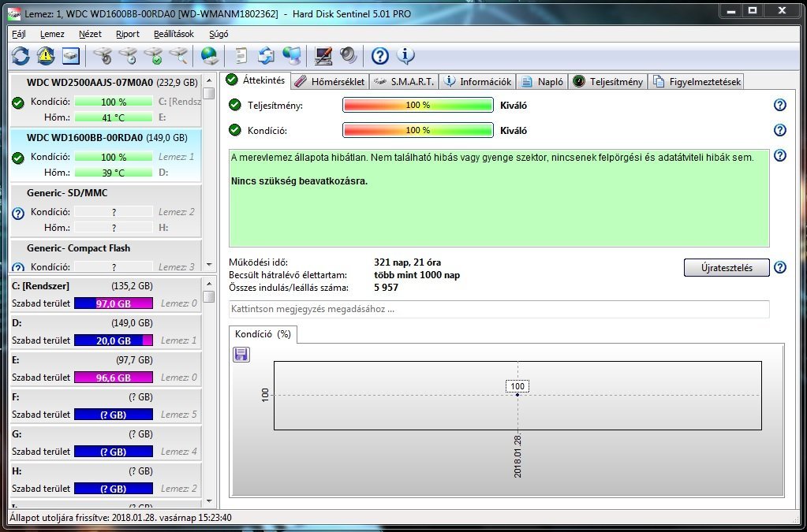Select the D: partition entry
Image resolution: width=807 pixels, height=532 pixels.
coord(106,332)
